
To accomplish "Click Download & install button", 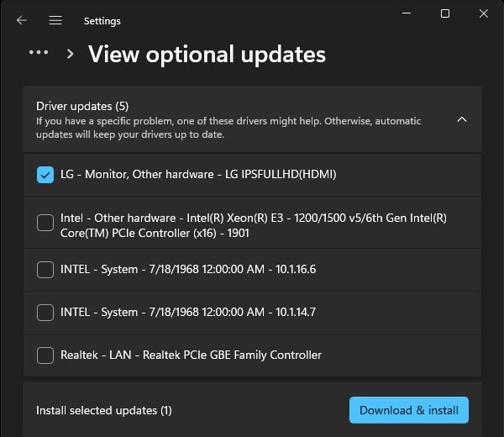I will (409, 410).
